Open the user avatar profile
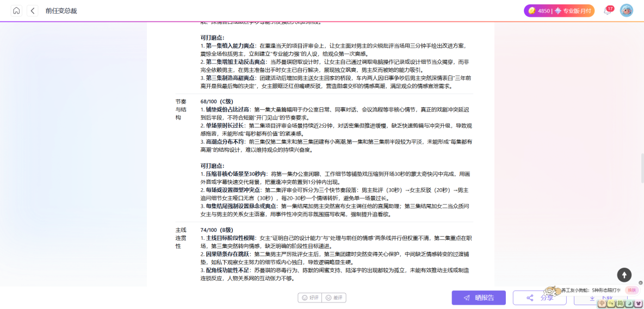This screenshot has width=644, height=309. click(x=627, y=11)
